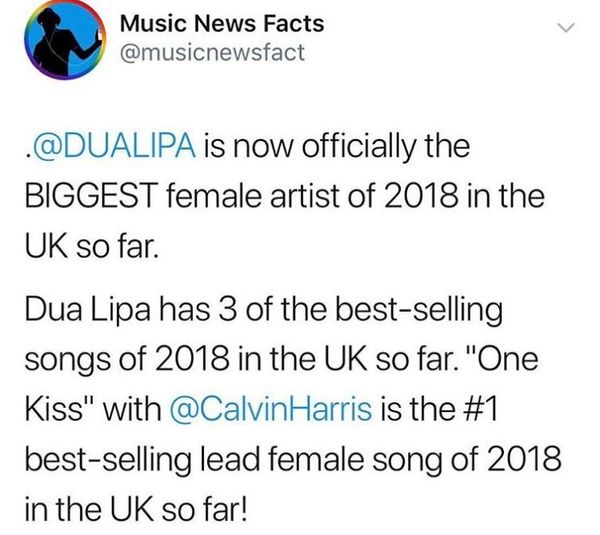Click the Music News Facts display name
The image size is (600, 535).
222,24
